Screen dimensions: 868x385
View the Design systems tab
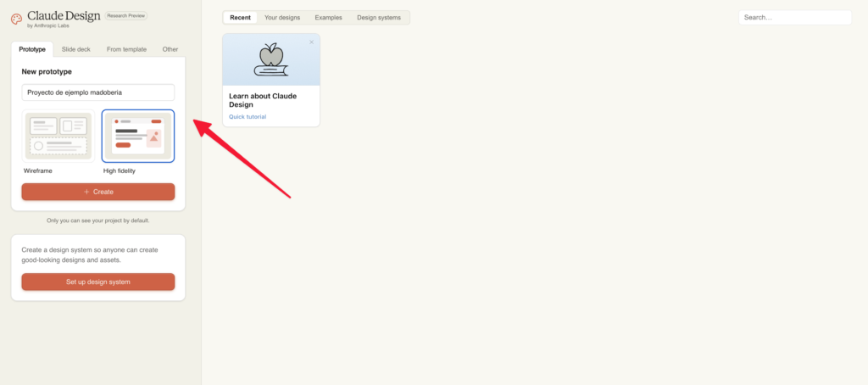[379, 17]
